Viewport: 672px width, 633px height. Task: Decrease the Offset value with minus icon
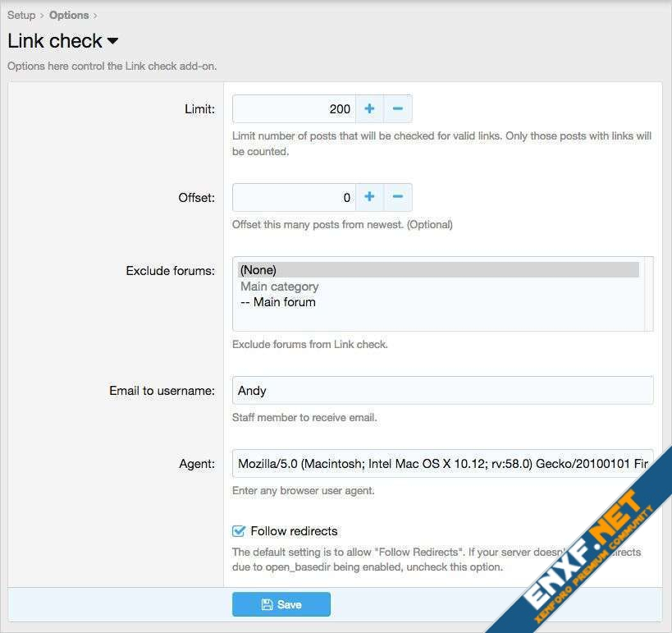pyautogui.click(x=398, y=197)
